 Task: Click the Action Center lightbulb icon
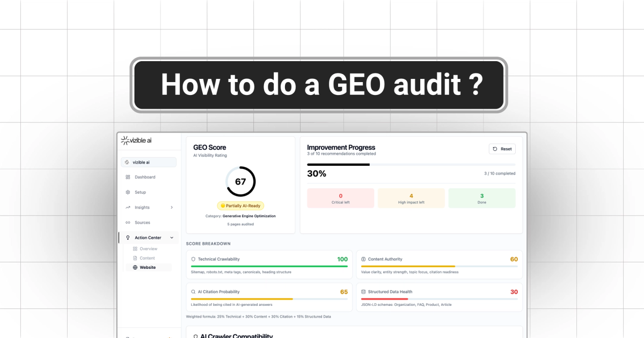(128, 238)
